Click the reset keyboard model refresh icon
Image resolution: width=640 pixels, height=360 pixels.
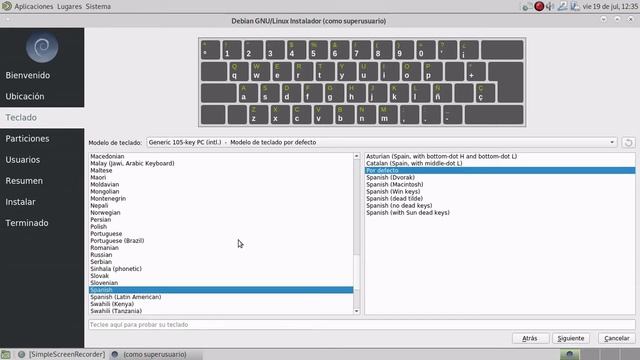click(x=628, y=142)
